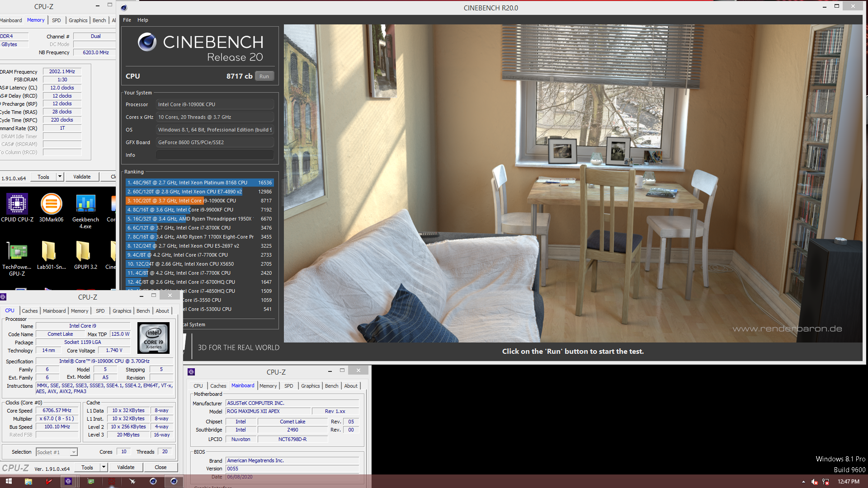Open the Tools dropdown arrow in Memory CPU-Z window

click(60, 177)
